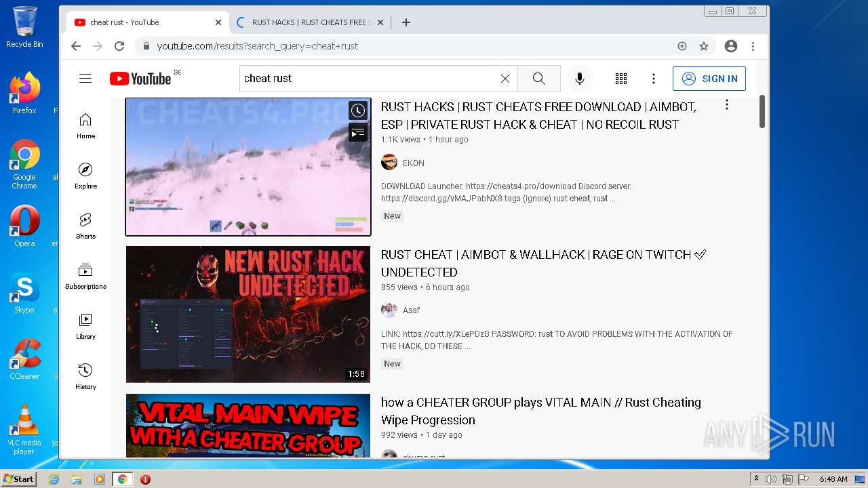Click the SIGN IN button
The image size is (868, 488).
pos(709,79)
